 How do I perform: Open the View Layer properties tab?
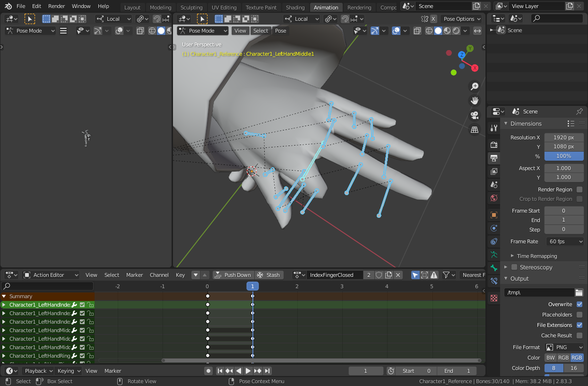click(x=494, y=171)
